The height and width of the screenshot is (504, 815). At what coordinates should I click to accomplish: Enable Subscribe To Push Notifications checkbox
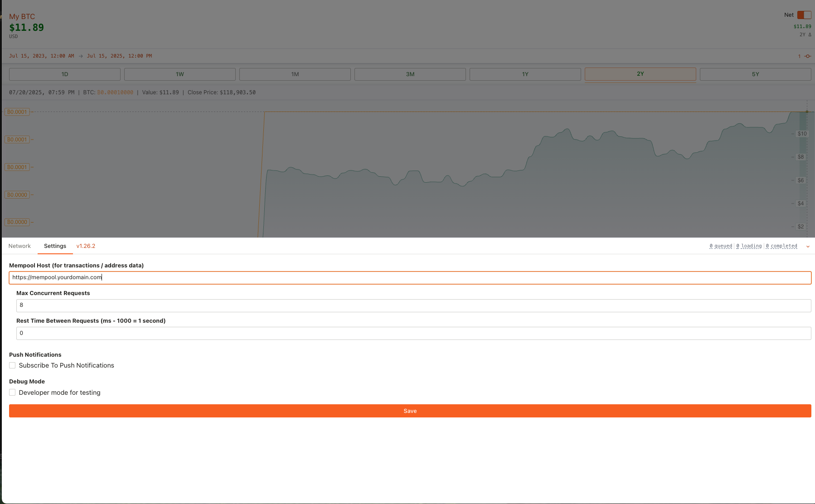[x=12, y=365]
